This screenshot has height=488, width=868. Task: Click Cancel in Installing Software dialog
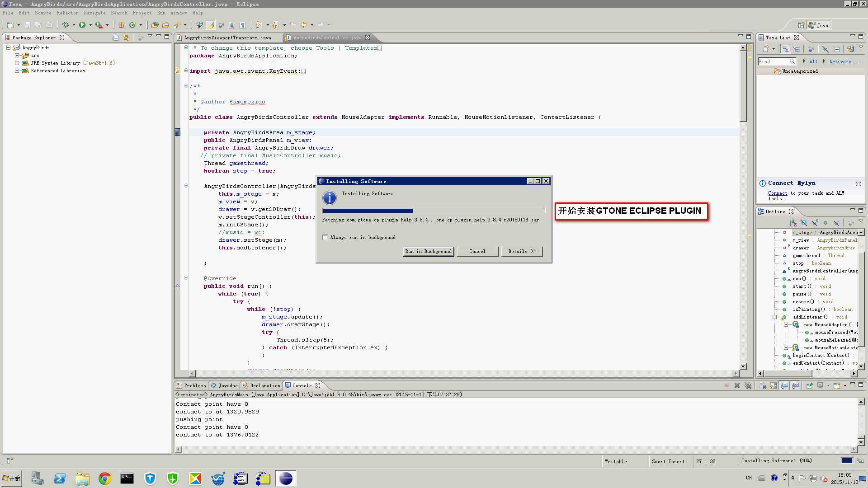(x=477, y=251)
